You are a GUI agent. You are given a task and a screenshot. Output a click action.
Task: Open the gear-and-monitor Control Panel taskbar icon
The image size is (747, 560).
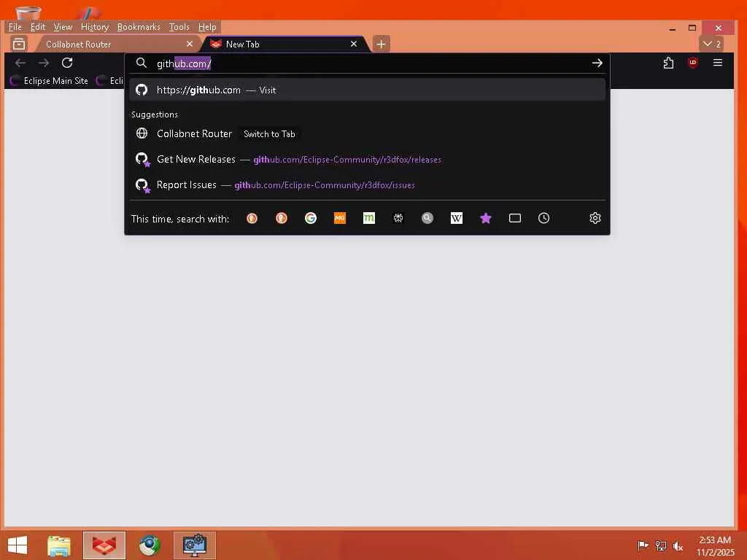click(195, 545)
